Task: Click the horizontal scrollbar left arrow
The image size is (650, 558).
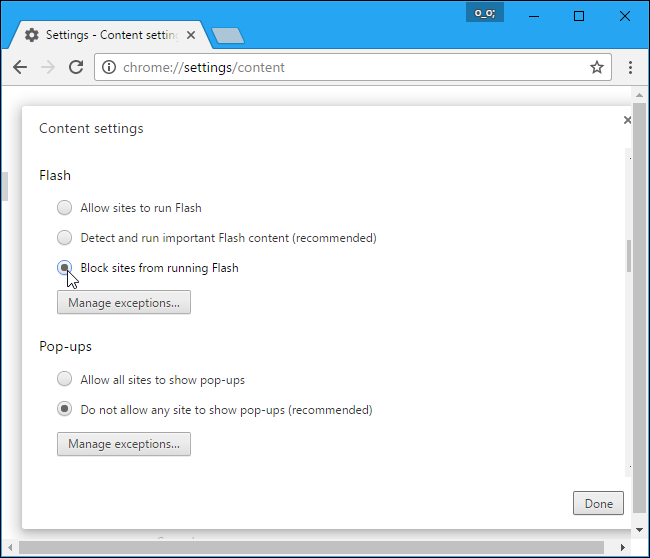Action: click(x=10, y=547)
